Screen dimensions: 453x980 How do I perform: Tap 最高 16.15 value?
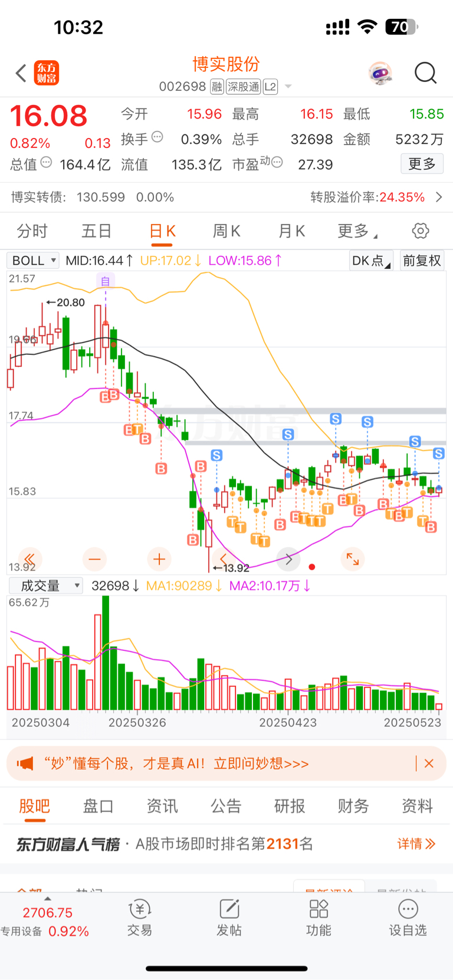point(316,114)
